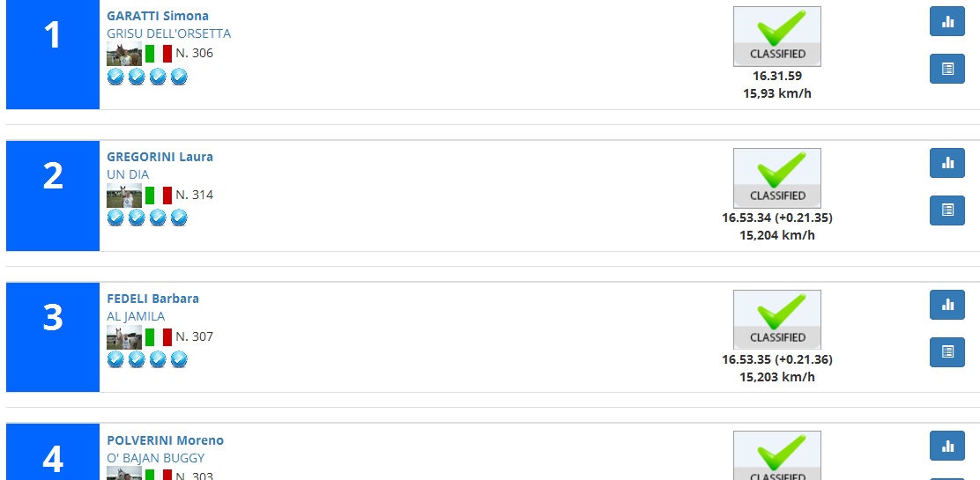Open rider profile POLVERINI Moreno
980x480 pixels.
(165, 440)
